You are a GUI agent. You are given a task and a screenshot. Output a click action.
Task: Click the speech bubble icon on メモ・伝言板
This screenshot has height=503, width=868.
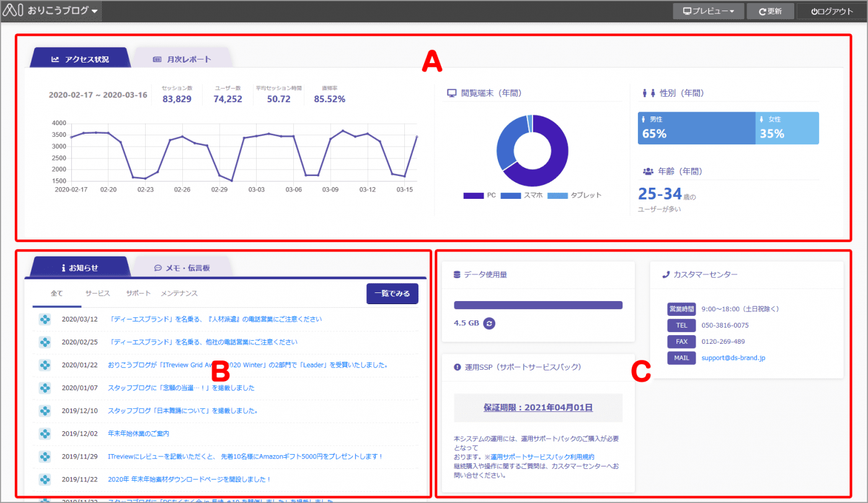(158, 268)
